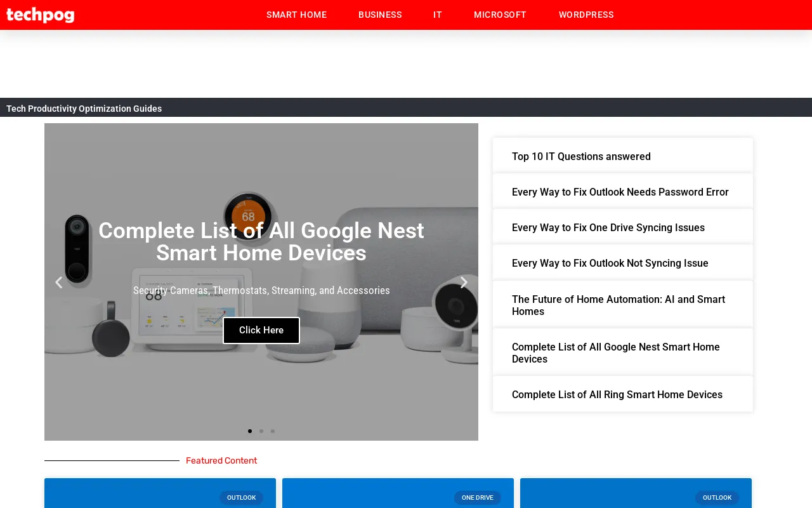The height and width of the screenshot is (508, 812).
Task: Open the IT menu item
Action: point(438,15)
